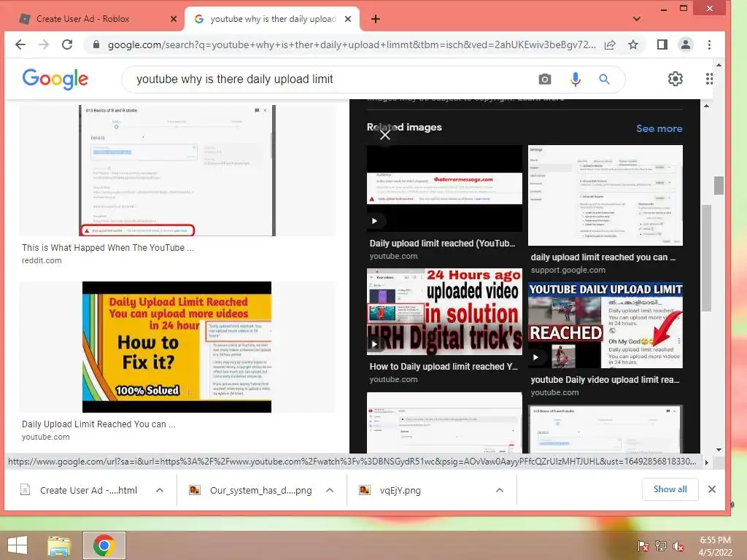This screenshot has width=747, height=560.
Task: Click the preview panel scroll up arrow
Action: 706,105
